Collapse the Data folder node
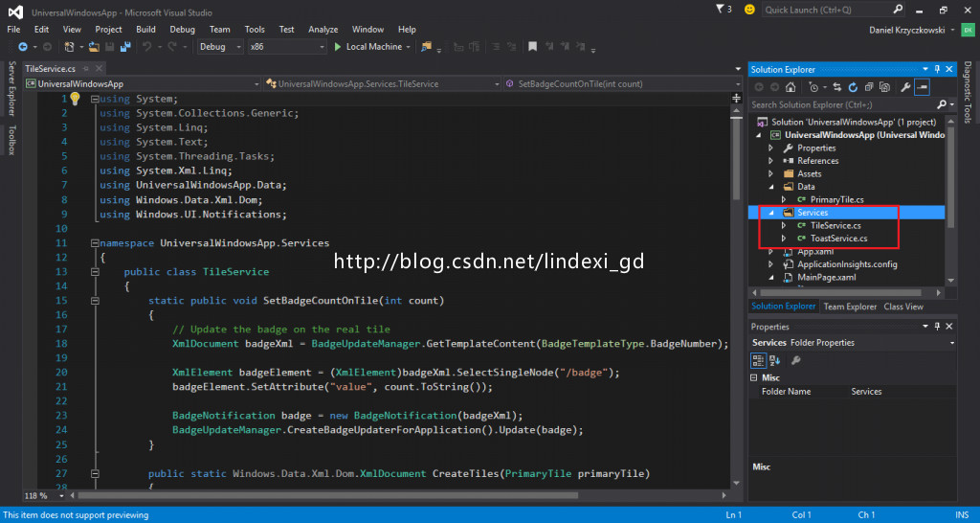Screen dimensions: 980x523 [770, 187]
